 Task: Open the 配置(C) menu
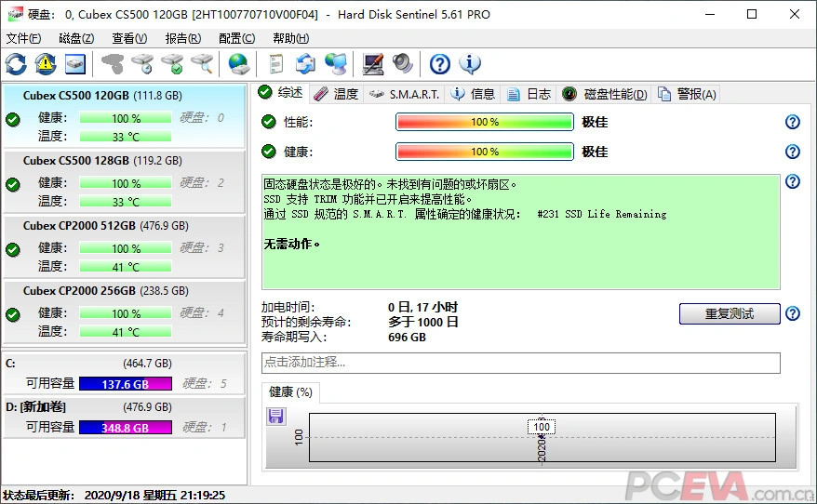(x=236, y=38)
